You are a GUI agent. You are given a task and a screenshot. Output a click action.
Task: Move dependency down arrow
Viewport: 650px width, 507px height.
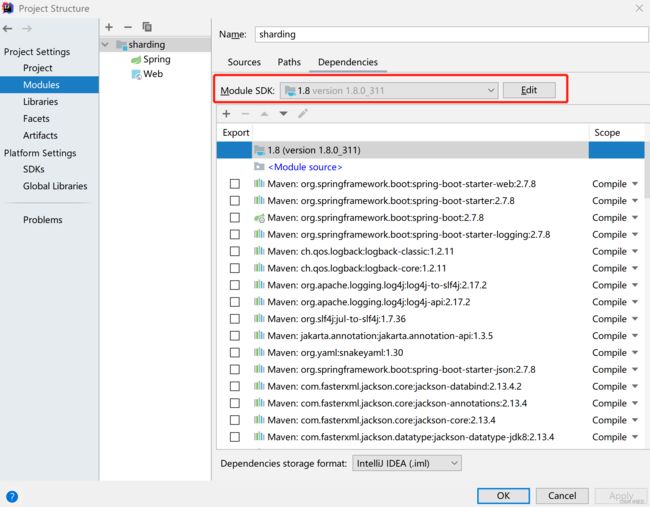[x=284, y=114]
